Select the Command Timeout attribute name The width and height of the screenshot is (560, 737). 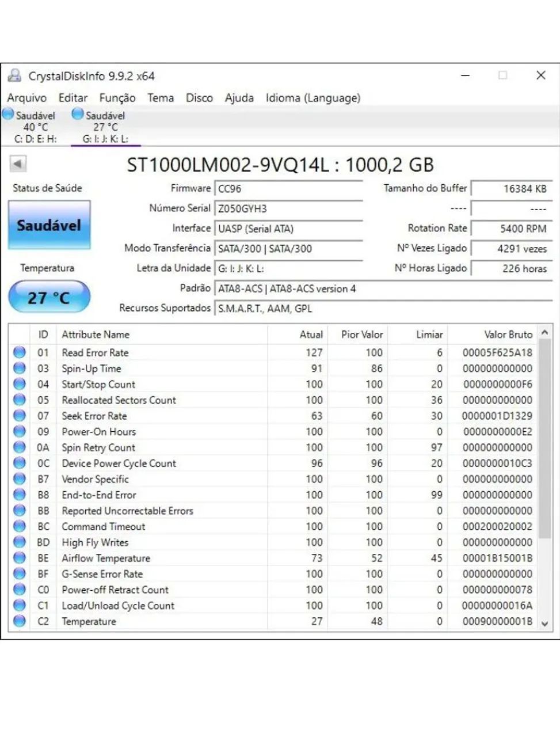(104, 526)
